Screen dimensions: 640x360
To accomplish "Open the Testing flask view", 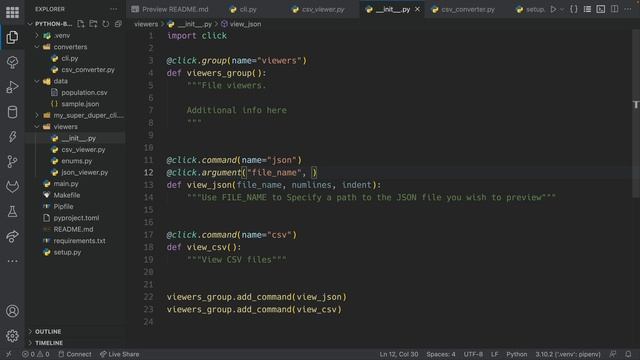I will tap(12, 211).
